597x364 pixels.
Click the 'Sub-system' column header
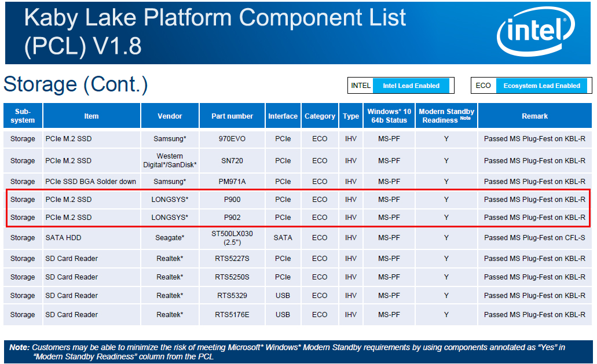[23, 116]
